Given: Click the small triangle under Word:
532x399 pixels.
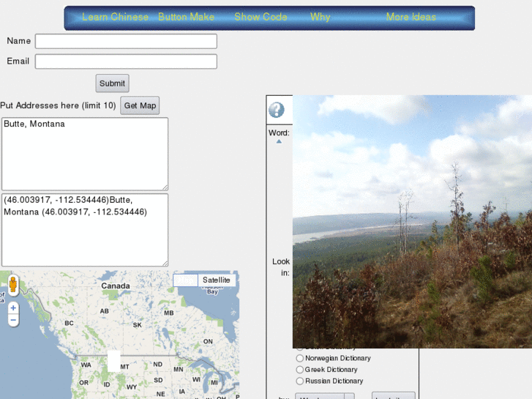Looking at the screenshot, I should [279, 141].
